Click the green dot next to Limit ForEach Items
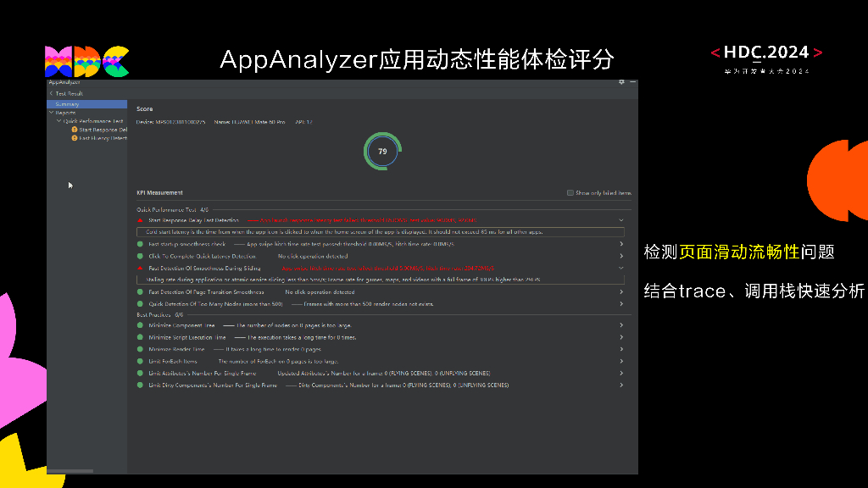This screenshot has height=488, width=868. [142, 361]
